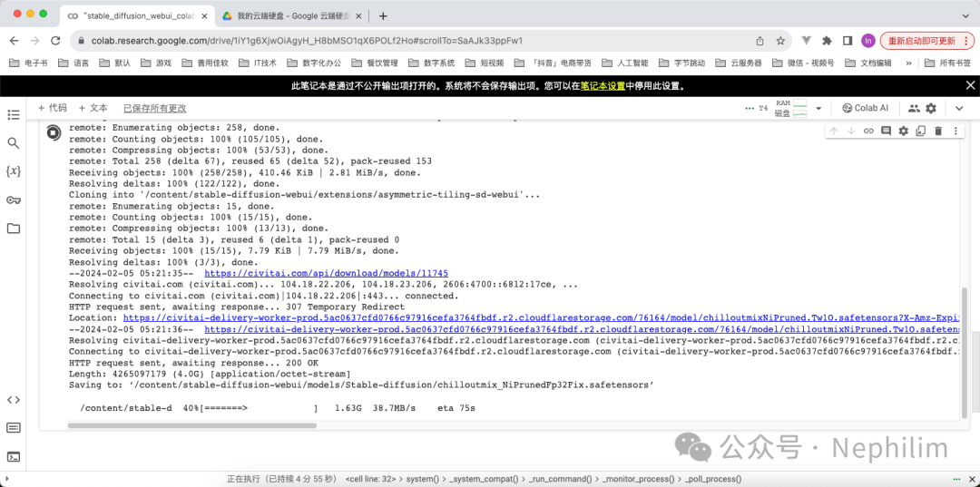Open the Vue devtools extension icon
This screenshot has height=487, width=980.
(x=807, y=41)
